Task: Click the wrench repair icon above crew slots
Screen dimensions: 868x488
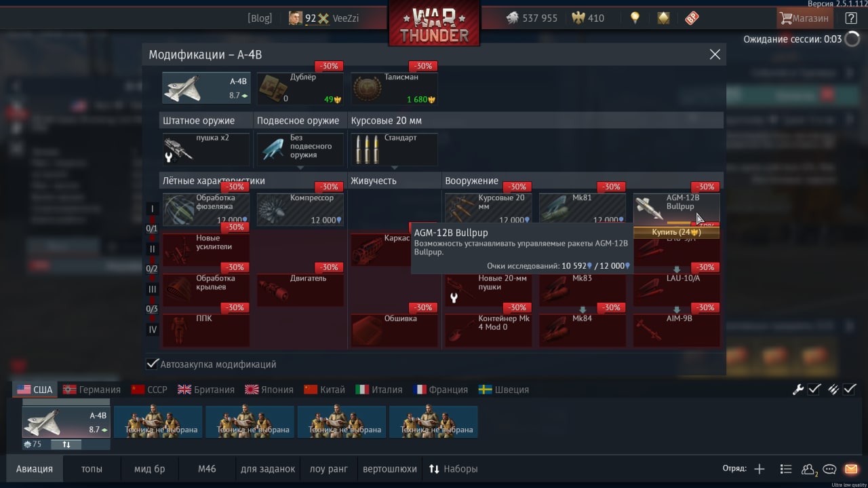Action: click(x=798, y=390)
